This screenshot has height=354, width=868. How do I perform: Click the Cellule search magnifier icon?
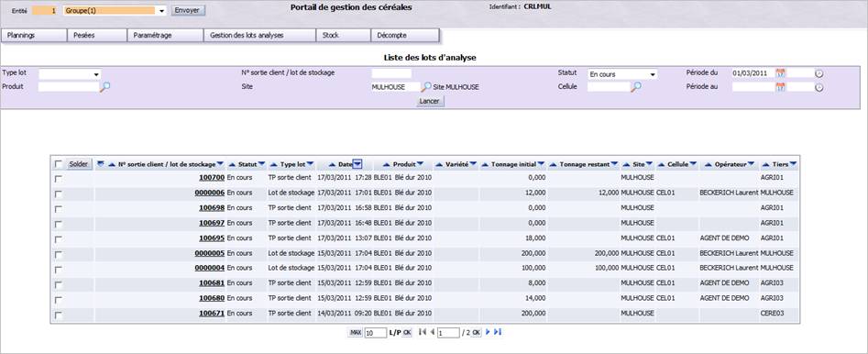point(637,86)
